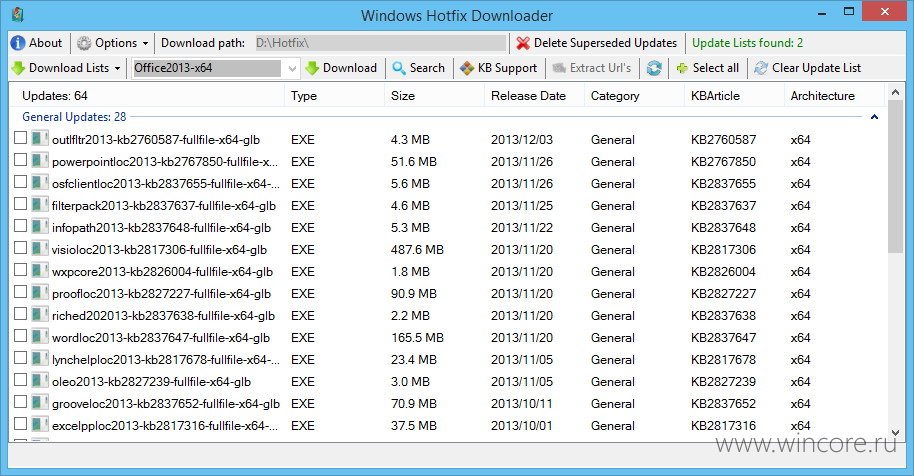The width and height of the screenshot is (914, 476).
Task: Click the outlfltr2013-kb2760587 file icon
Action: pyautogui.click(x=40, y=139)
